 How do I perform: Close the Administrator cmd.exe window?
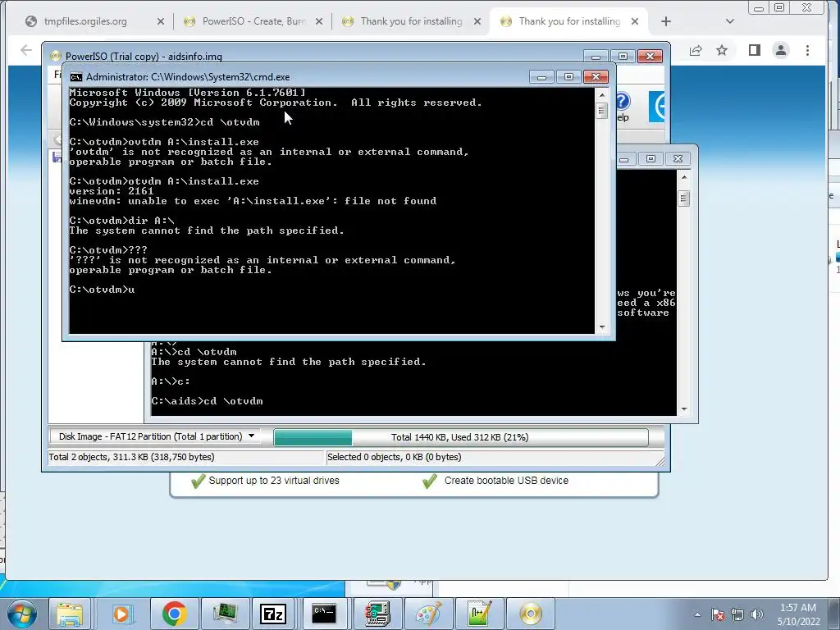pyautogui.click(x=596, y=76)
